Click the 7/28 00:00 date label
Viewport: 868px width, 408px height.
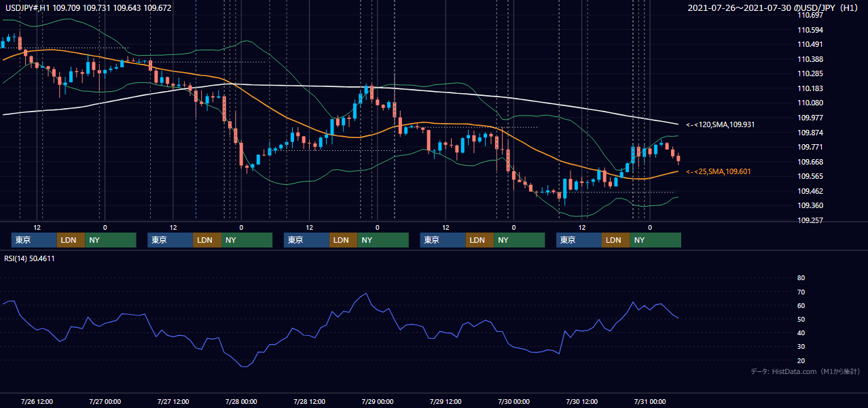point(241,402)
